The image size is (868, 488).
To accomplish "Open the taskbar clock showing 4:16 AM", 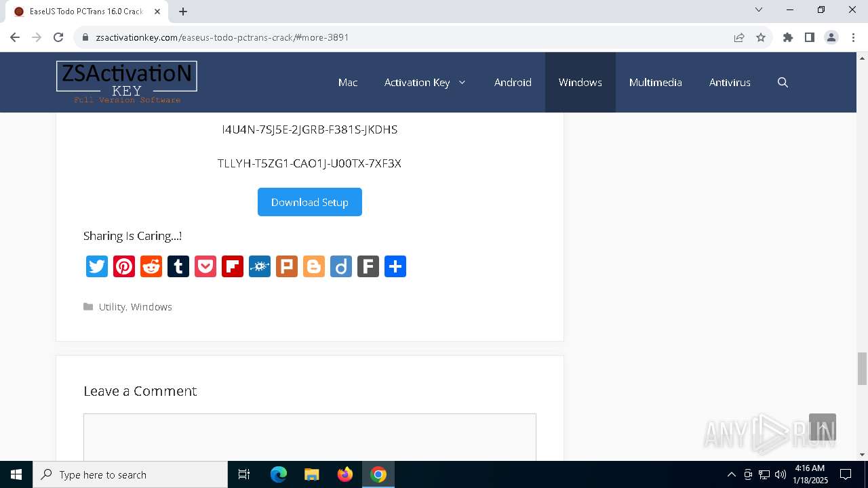I will 810,474.
